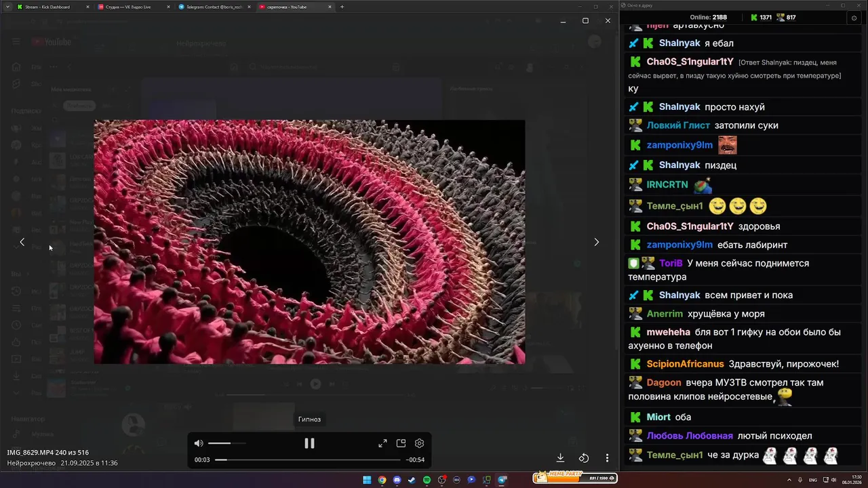Close the Telegram Contact tab

click(249, 7)
